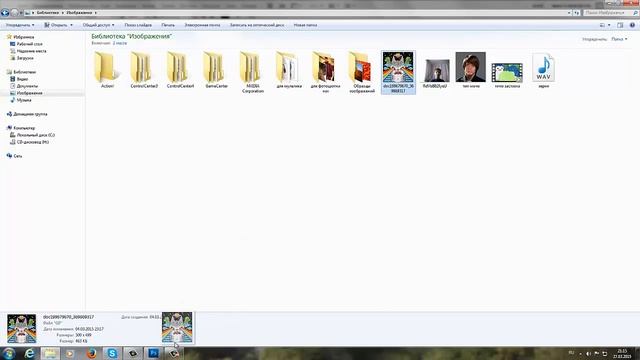Open the Упорядочить toolbar menu
640x360 pixels.
click(20, 25)
